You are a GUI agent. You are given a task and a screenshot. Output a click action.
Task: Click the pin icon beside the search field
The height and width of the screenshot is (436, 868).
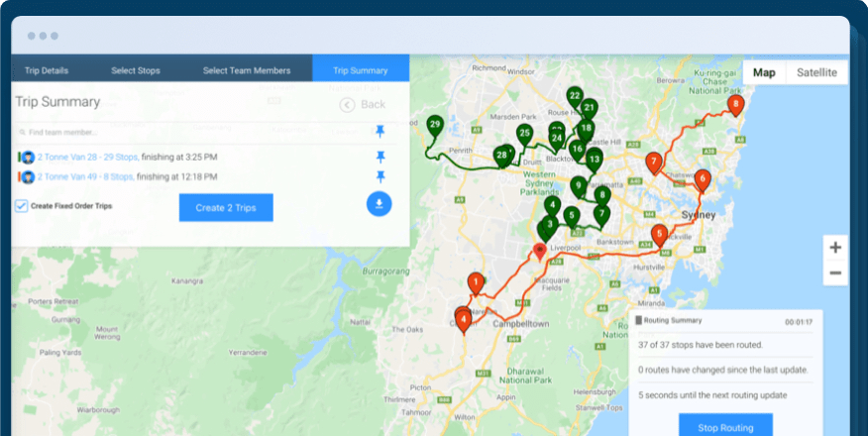click(x=380, y=132)
